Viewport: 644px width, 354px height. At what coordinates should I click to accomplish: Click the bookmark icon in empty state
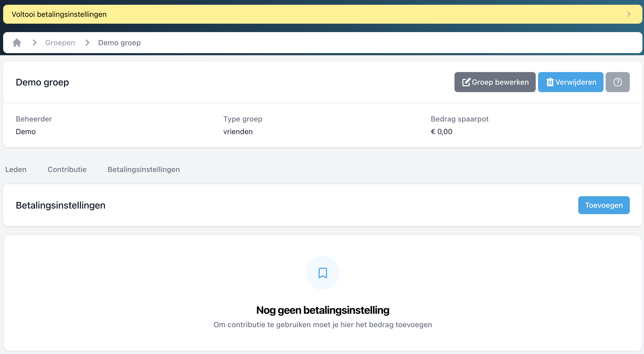pos(323,273)
